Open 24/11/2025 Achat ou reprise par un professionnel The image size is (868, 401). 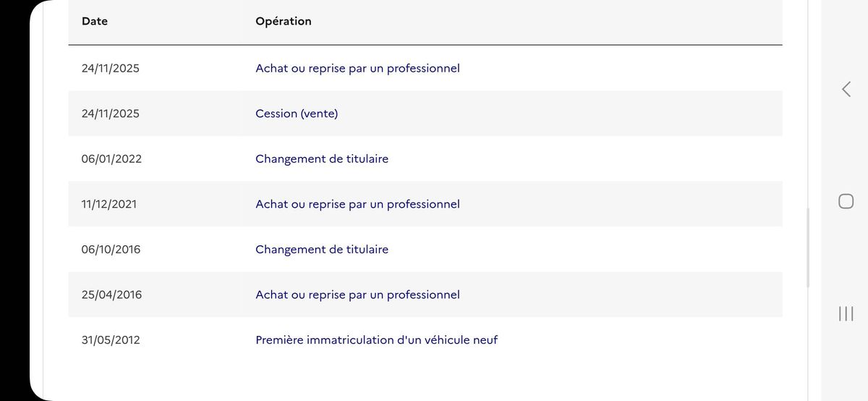[x=357, y=69]
